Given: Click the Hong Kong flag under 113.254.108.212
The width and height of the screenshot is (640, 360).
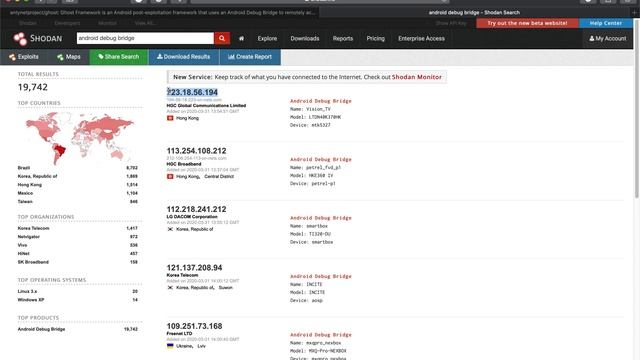Looking at the screenshot, I should coord(170,176).
